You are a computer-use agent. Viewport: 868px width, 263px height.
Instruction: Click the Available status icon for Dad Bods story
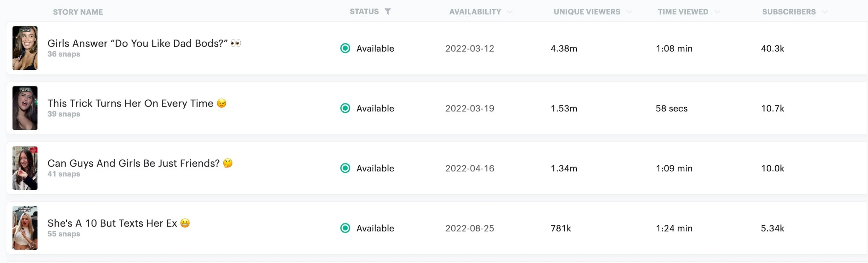pos(345,48)
